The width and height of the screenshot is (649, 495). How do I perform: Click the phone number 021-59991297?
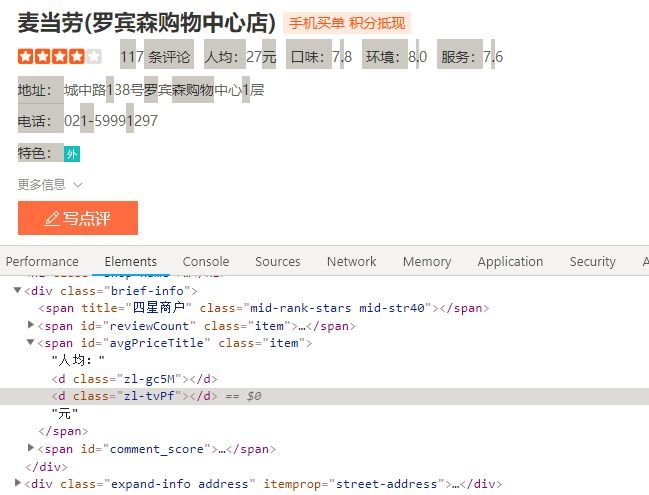click(x=111, y=121)
